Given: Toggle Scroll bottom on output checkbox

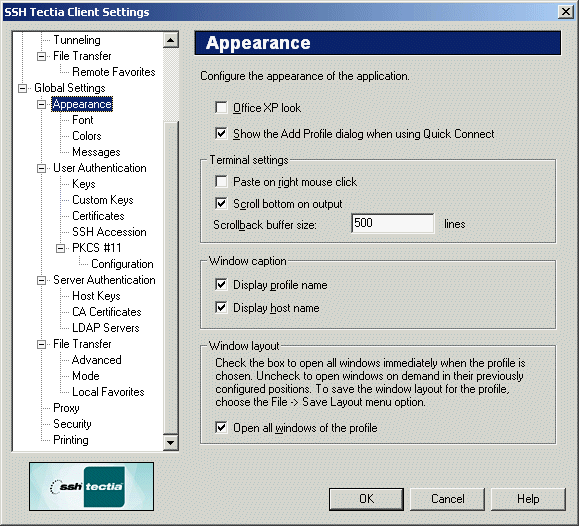Looking at the screenshot, I should 221,203.
